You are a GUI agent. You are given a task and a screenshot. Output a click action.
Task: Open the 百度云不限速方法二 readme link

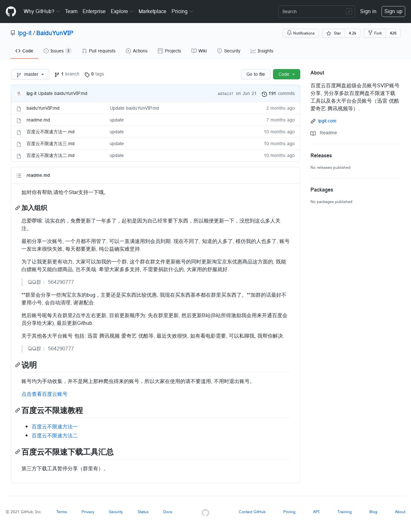(x=55, y=436)
